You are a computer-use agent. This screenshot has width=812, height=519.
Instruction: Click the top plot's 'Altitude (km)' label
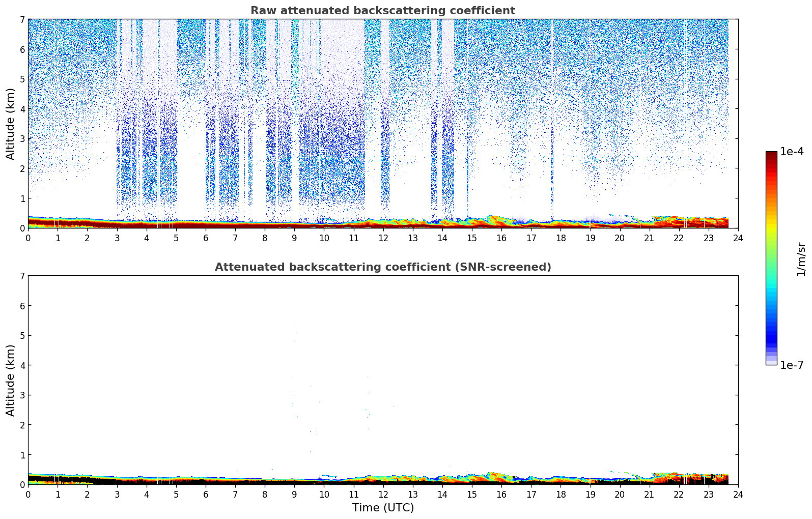tap(11, 124)
